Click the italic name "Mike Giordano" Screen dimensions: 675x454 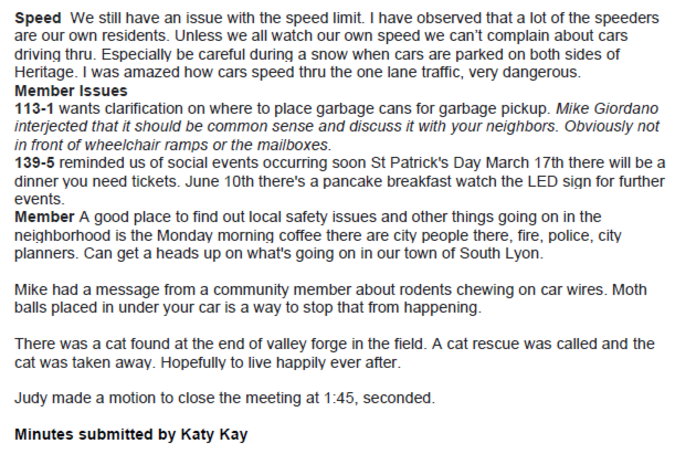coord(607,109)
